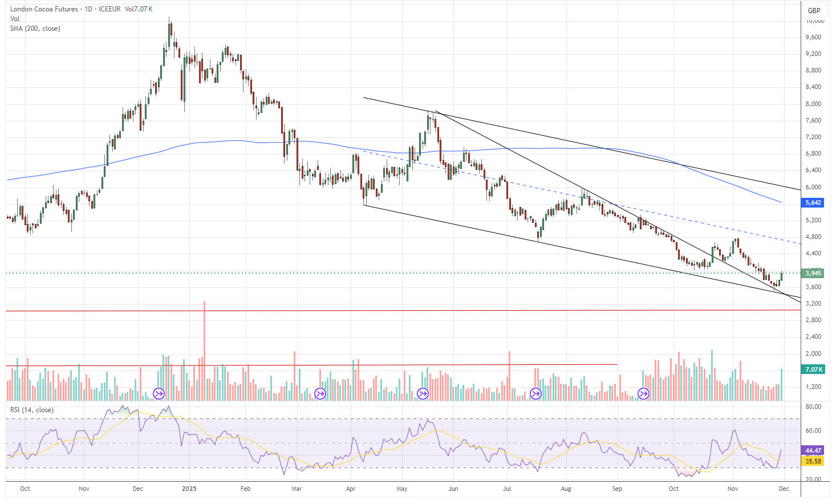Click the SMA (200, close) legend label
Screen dimensions: 836x504
34,29
